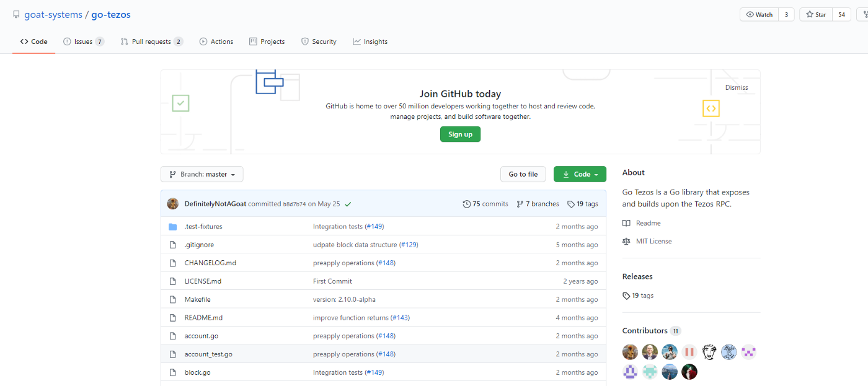Screen dimensions: 868x386
Task: Open the README.md file
Action: tap(203, 318)
